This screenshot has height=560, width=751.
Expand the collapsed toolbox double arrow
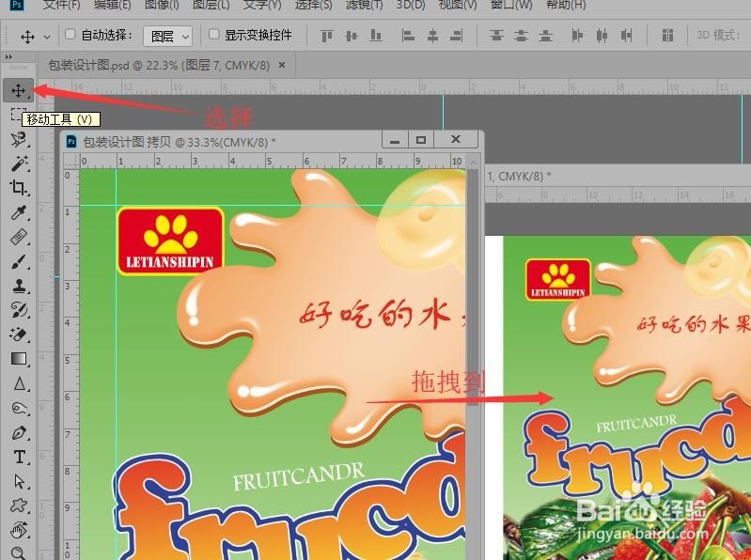pyautogui.click(x=8, y=57)
